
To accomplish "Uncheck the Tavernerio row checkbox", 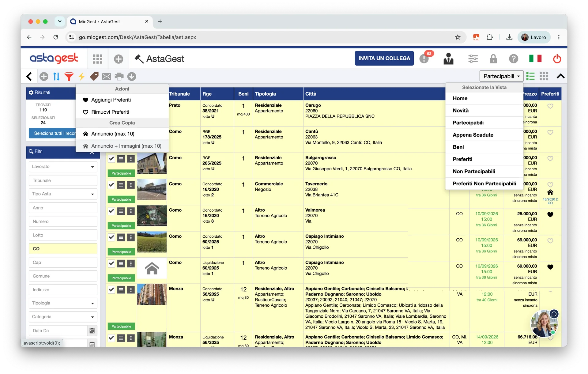I will tap(111, 185).
